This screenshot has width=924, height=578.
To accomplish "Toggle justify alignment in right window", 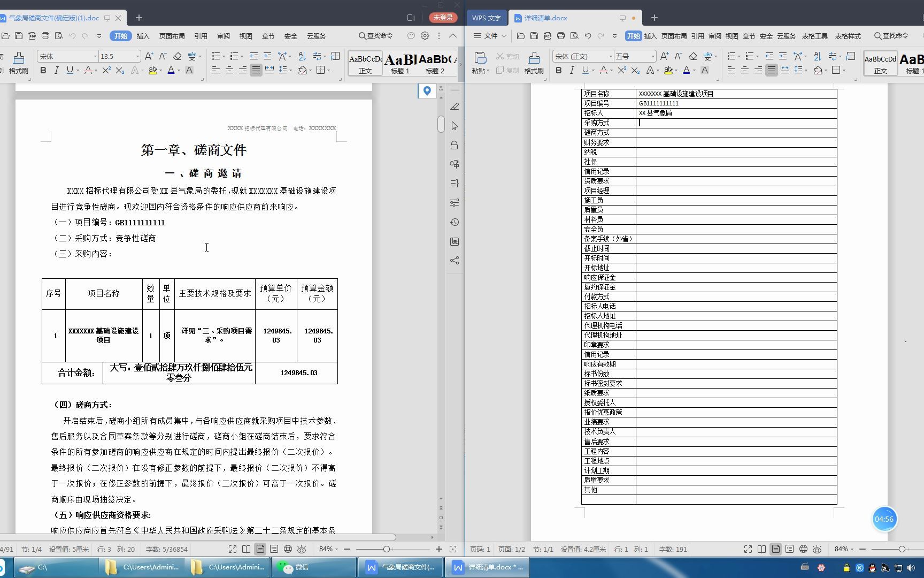I will (771, 71).
